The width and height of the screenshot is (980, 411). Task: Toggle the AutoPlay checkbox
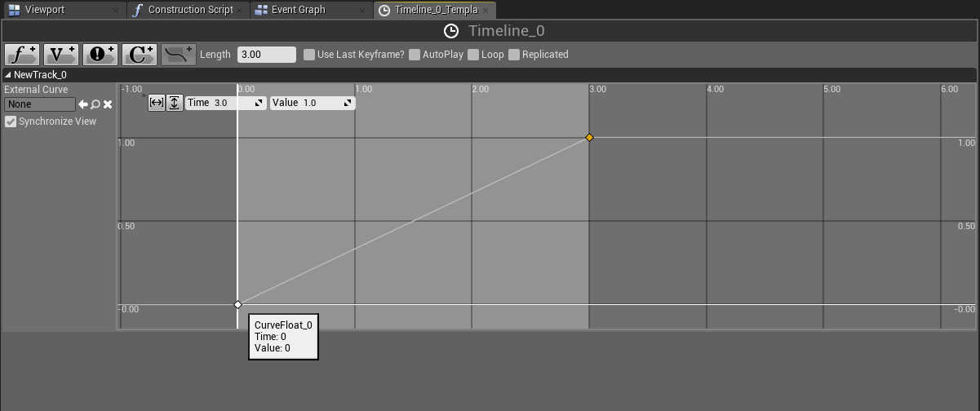(415, 55)
